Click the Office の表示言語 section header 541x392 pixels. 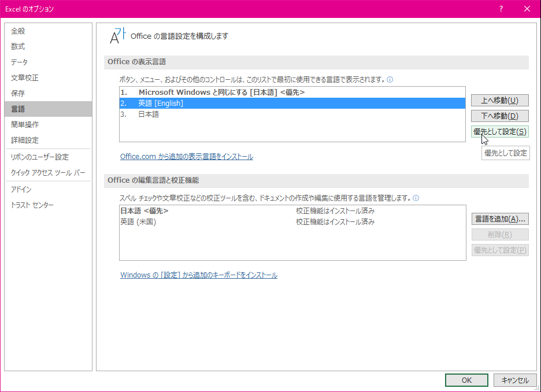coord(316,62)
